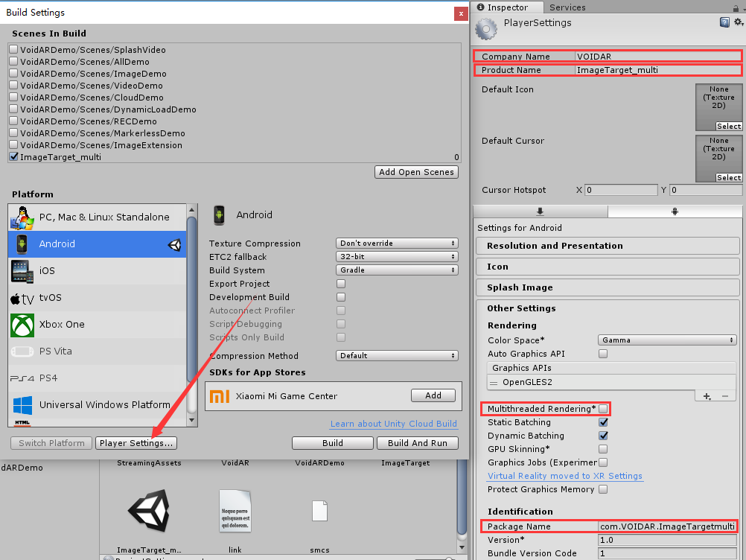This screenshot has width=746, height=560.
Task: Open Player Settings button
Action: 136,443
